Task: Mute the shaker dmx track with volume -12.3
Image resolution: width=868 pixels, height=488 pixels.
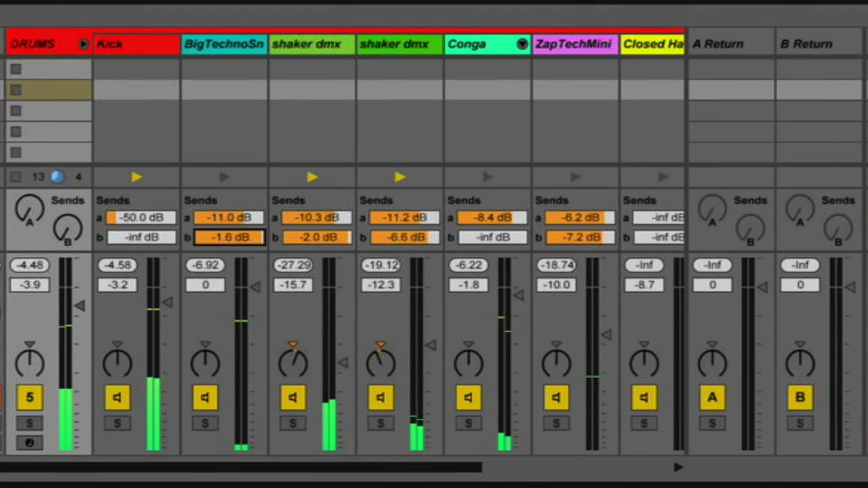Action: (380, 398)
